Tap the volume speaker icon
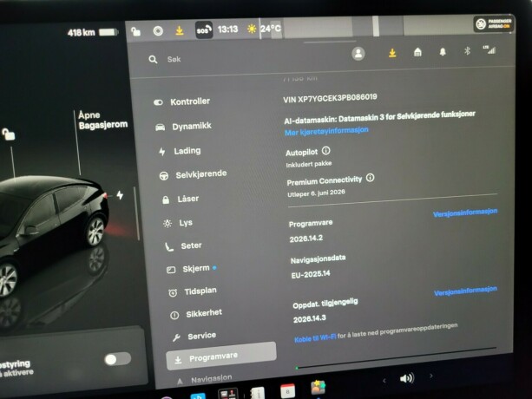The image size is (532, 399). [x=407, y=377]
